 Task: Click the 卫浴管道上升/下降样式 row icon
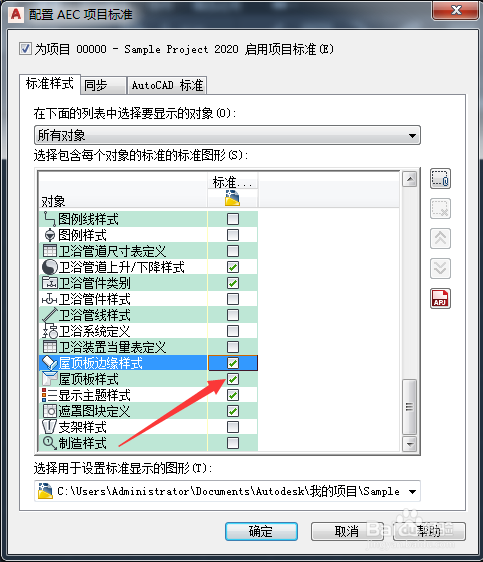49,267
